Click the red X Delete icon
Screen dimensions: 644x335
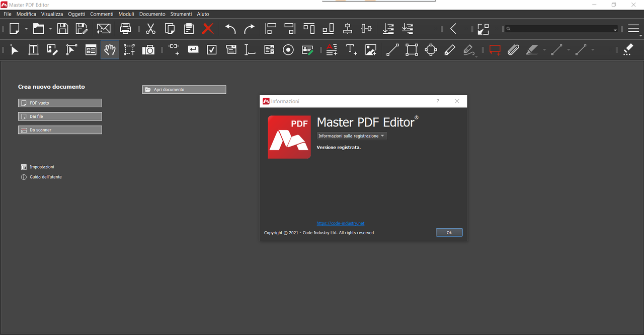(x=208, y=29)
